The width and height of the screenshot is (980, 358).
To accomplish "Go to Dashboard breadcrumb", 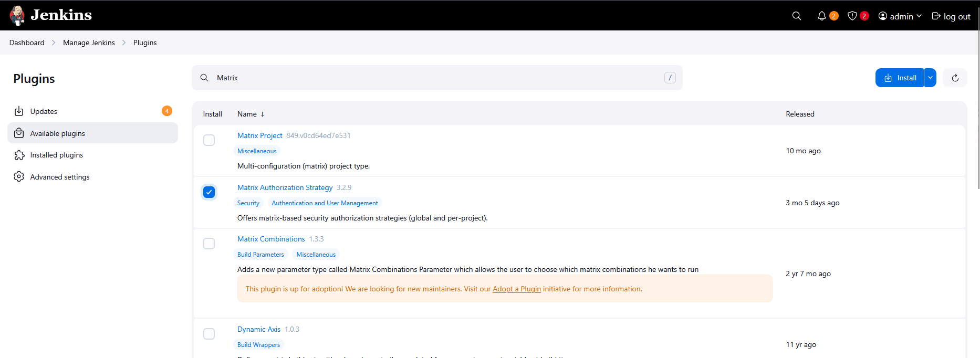I will point(27,43).
